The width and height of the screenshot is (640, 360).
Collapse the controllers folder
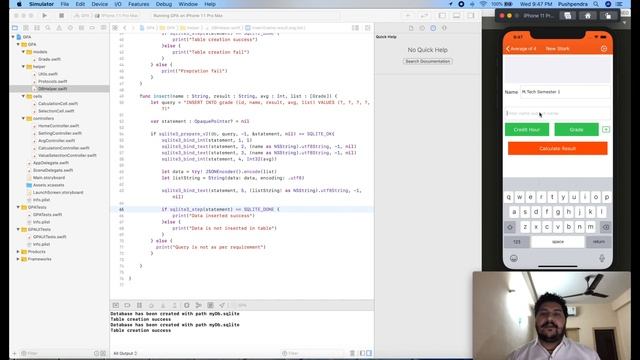23,118
